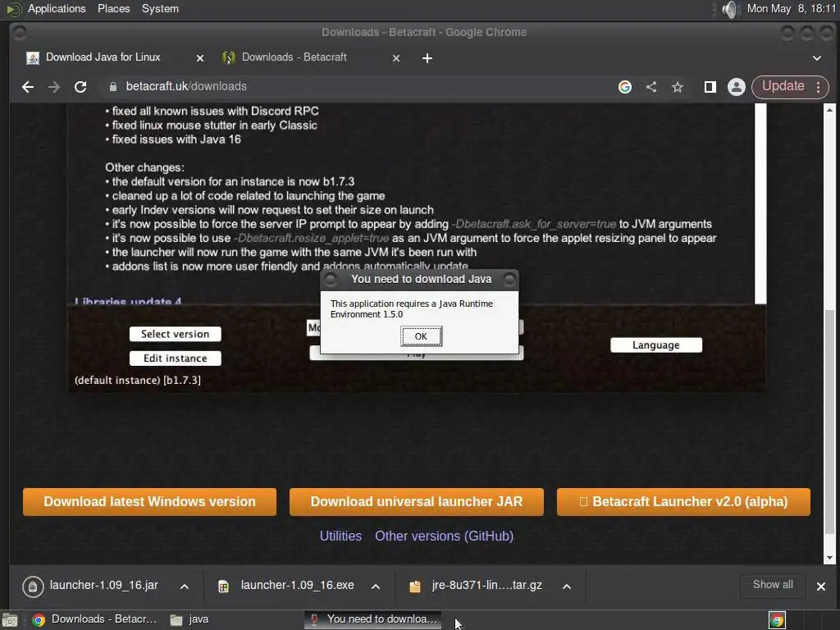The height and width of the screenshot is (630, 840).
Task: Switch to java folder taskbar entry
Action: 189,619
